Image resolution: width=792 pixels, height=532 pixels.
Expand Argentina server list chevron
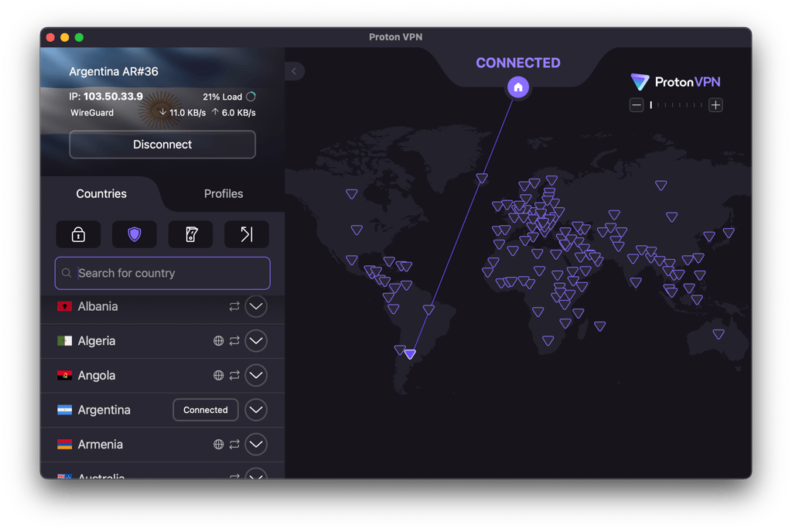[x=256, y=410]
